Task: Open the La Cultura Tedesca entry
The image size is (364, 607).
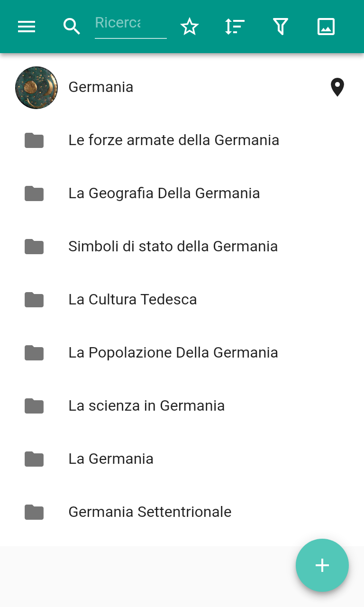Action: (x=133, y=300)
